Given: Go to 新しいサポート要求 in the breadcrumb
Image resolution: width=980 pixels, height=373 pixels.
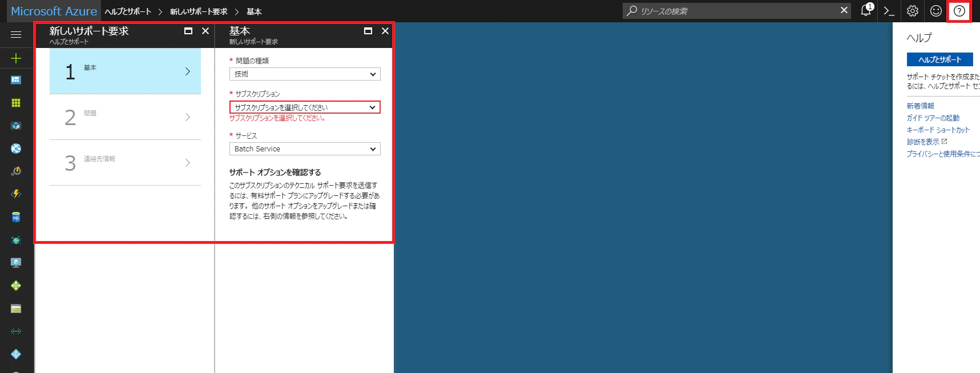Looking at the screenshot, I should 199,11.
